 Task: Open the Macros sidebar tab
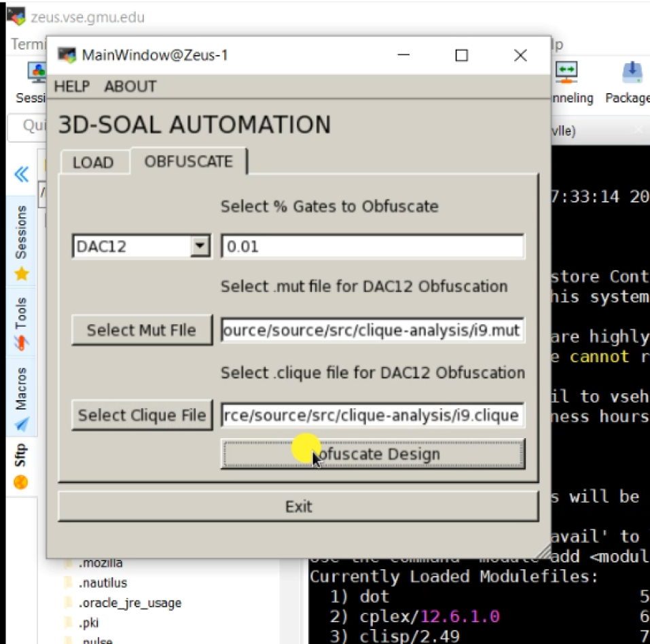[x=21, y=398]
